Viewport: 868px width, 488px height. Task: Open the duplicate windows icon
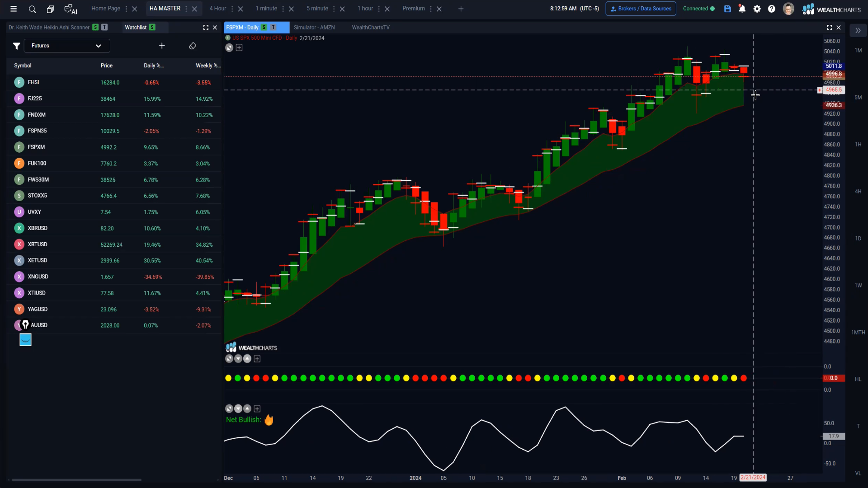[50, 9]
